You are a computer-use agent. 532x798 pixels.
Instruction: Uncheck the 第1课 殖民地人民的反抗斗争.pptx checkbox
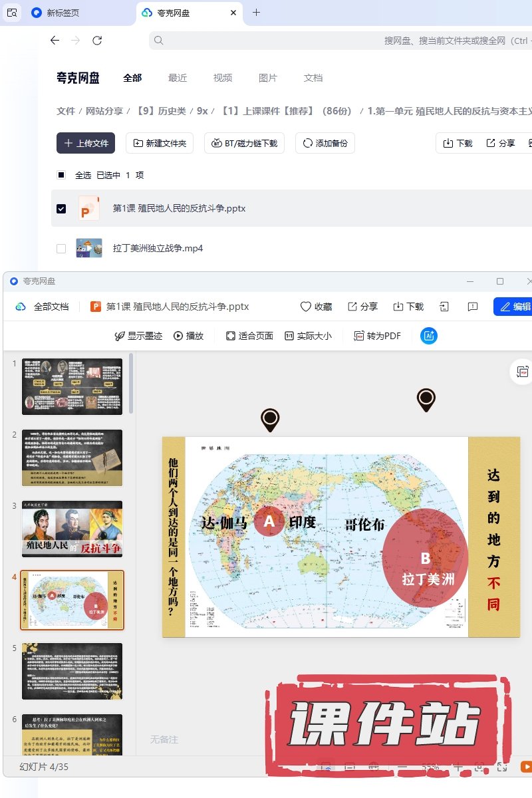click(61, 209)
